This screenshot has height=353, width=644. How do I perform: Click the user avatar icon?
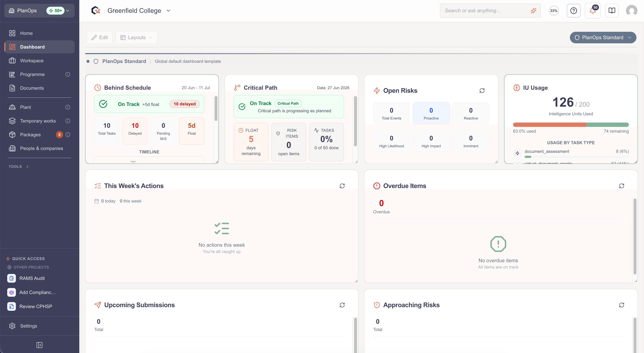coord(632,10)
